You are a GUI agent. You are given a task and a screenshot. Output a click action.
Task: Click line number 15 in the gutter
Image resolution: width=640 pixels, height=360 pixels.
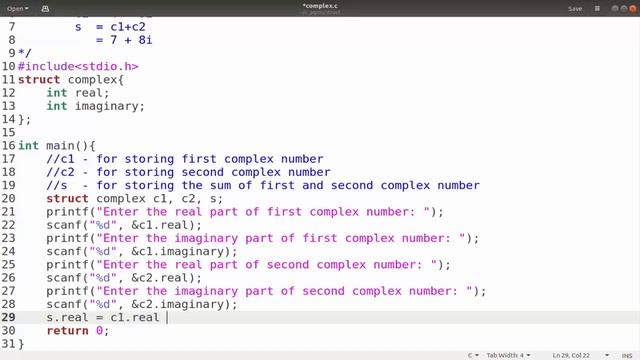[9, 132]
